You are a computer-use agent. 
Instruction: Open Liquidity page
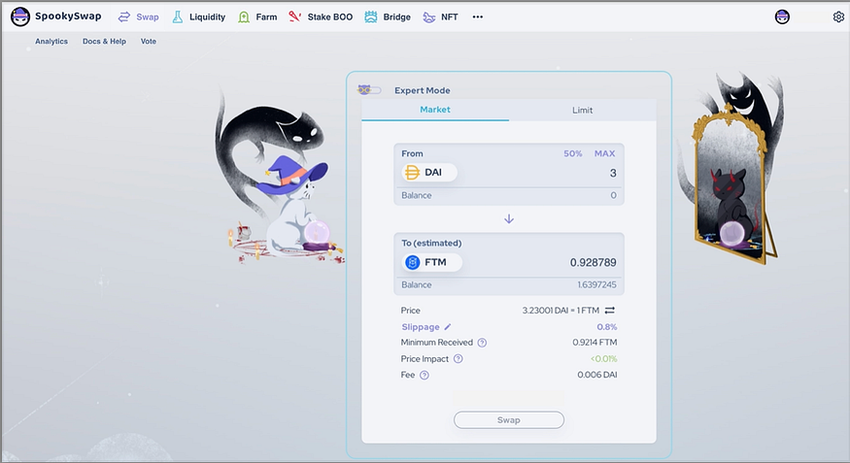coord(207,17)
